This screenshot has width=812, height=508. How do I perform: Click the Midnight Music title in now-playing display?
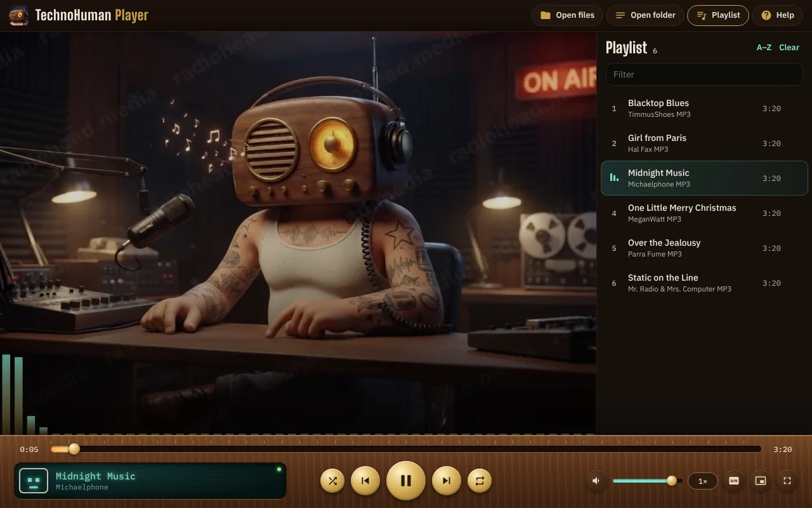point(96,476)
